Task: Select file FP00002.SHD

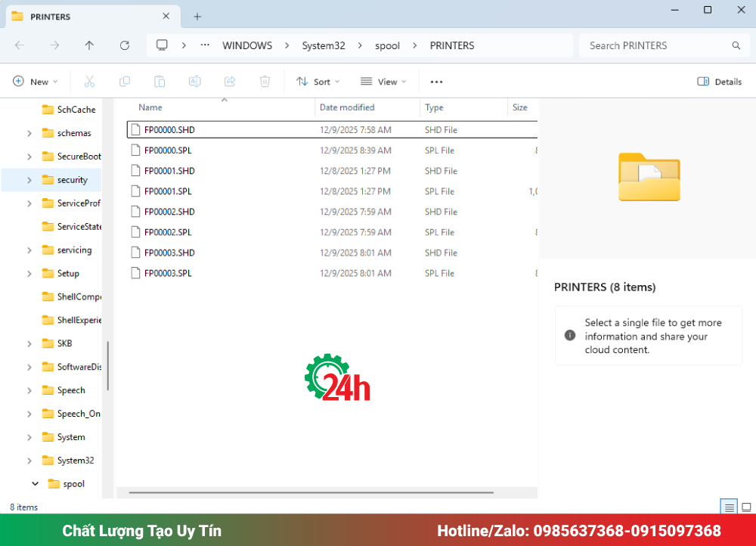Action: pyautogui.click(x=332, y=212)
